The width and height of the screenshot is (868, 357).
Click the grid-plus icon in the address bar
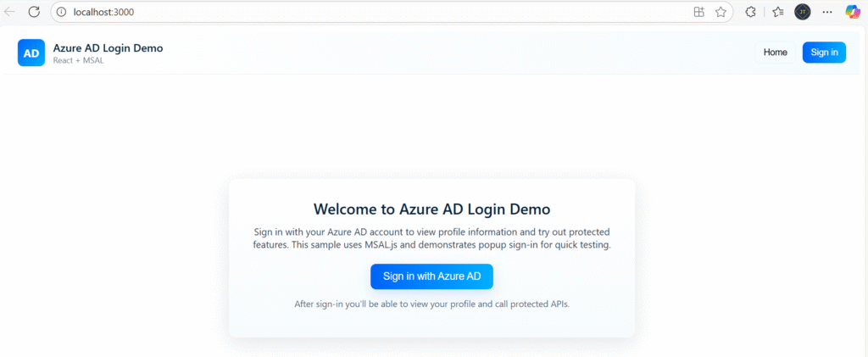pos(698,12)
